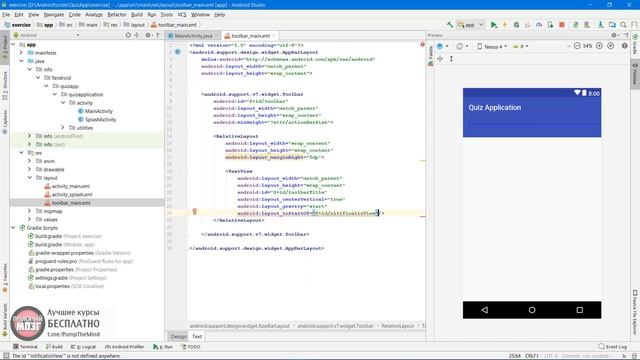The width and height of the screenshot is (640, 360).
Task: Select settings.gradle file
Action: [67, 278]
